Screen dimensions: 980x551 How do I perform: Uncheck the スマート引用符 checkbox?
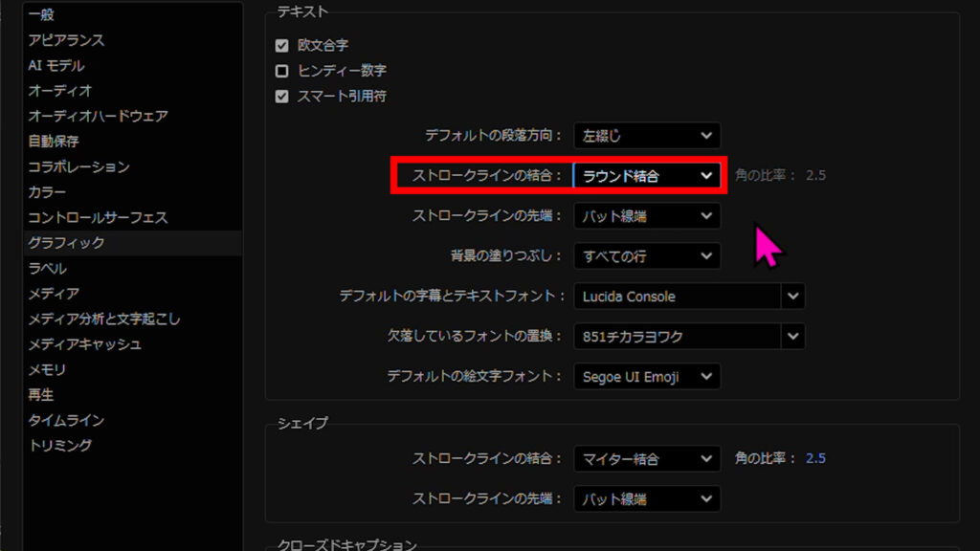[281, 96]
